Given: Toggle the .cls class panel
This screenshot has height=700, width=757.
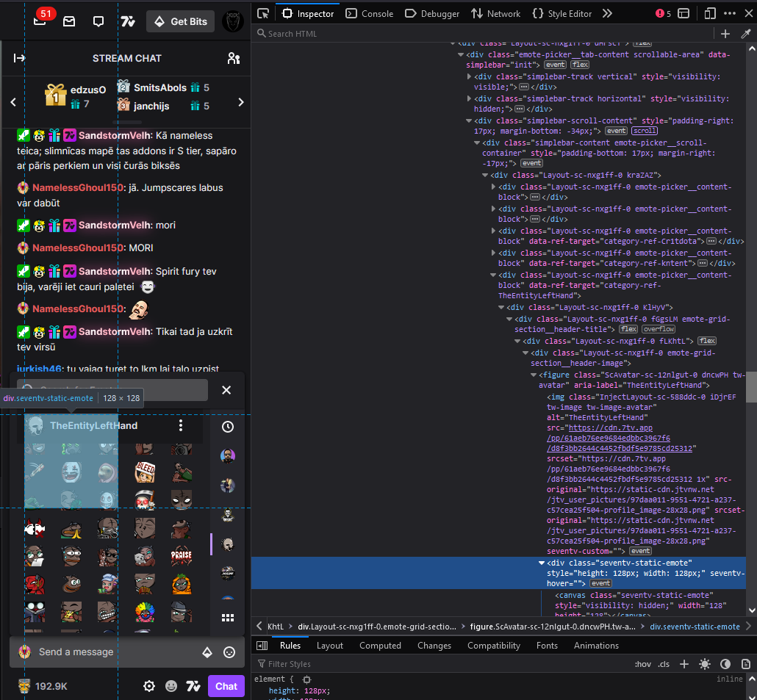Looking at the screenshot, I should click(664, 664).
